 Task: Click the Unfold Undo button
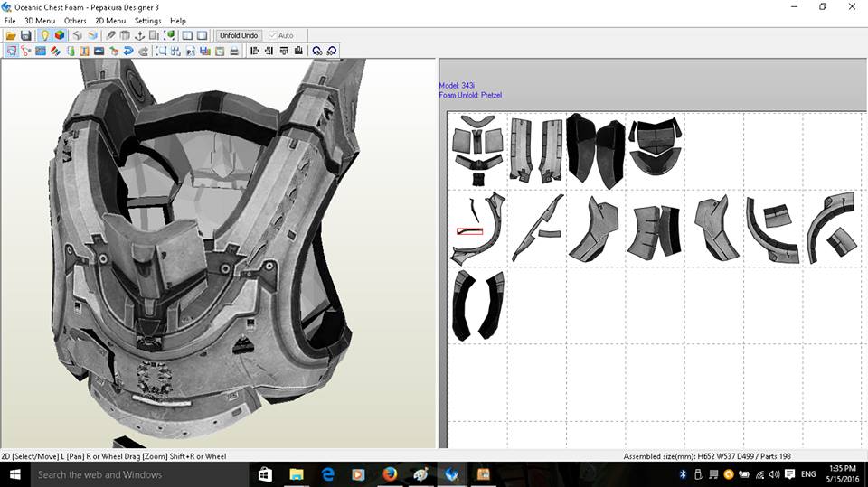239,35
